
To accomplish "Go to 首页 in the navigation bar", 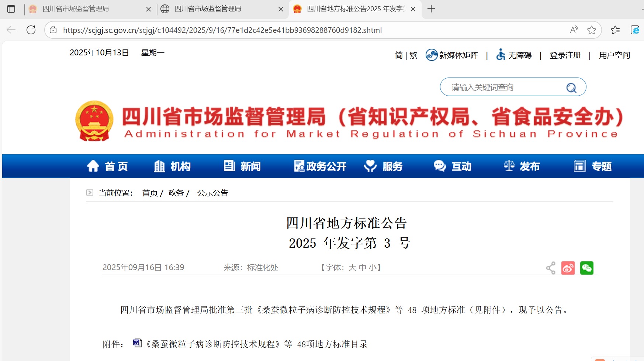I will pyautogui.click(x=108, y=166).
